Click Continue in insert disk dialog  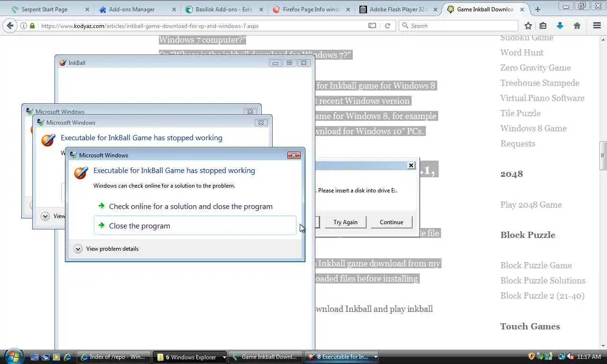(x=391, y=222)
